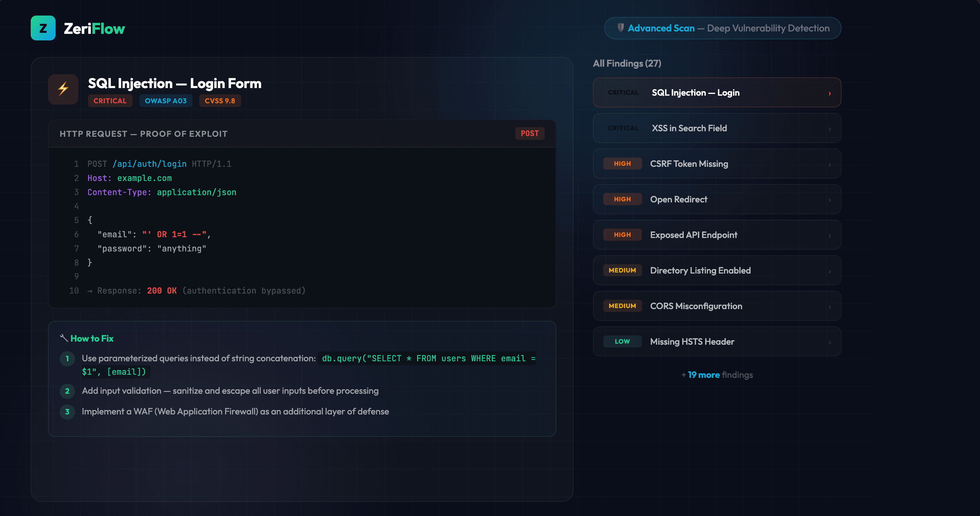Click the wrench icon next to How to Fix

pos(64,338)
